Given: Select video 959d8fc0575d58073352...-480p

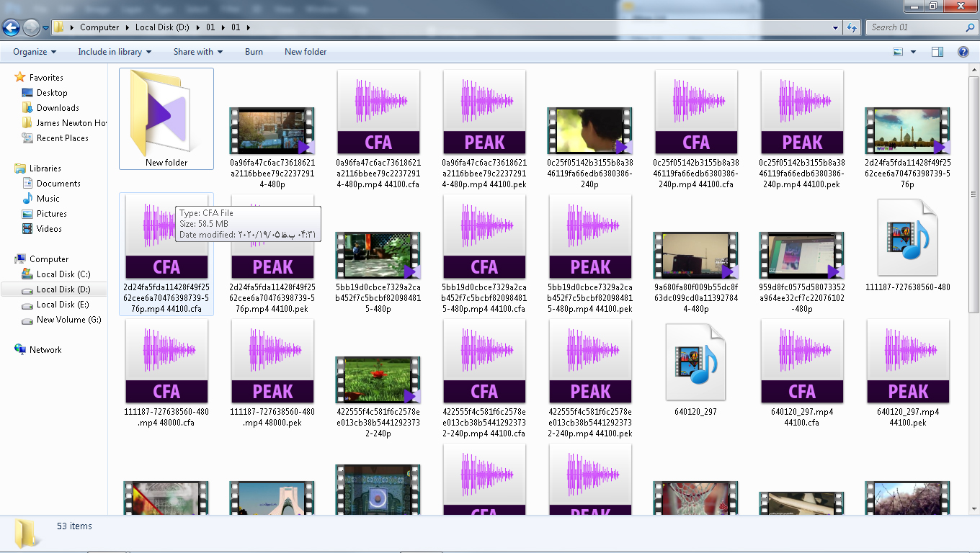Looking at the screenshot, I should (802, 256).
